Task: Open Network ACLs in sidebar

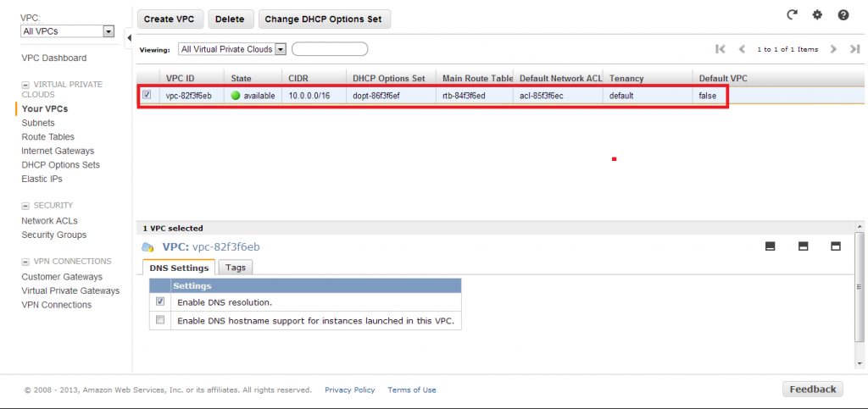Action: click(x=49, y=220)
